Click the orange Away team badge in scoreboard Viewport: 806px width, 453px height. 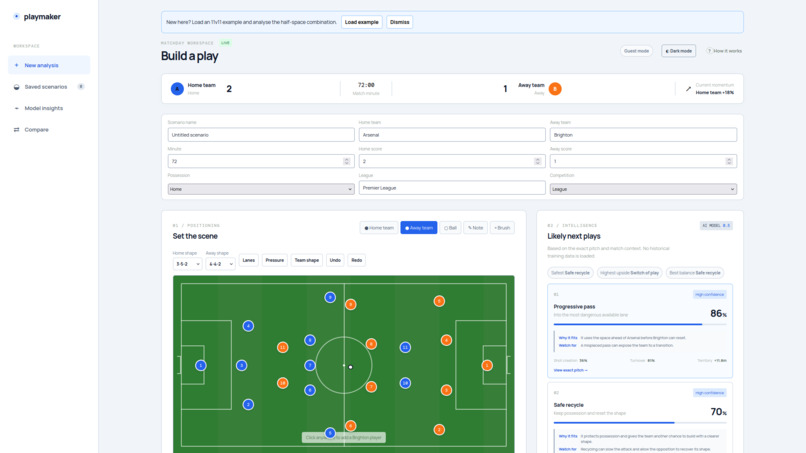[555, 89]
